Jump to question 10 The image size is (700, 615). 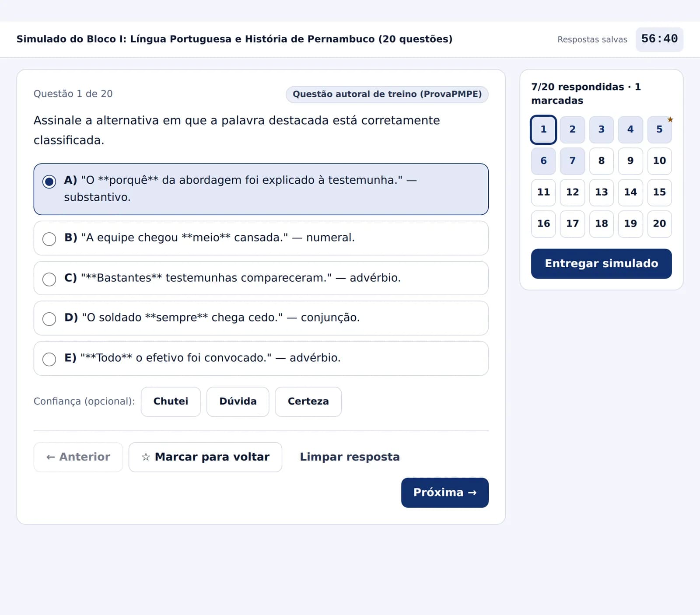pyautogui.click(x=659, y=161)
